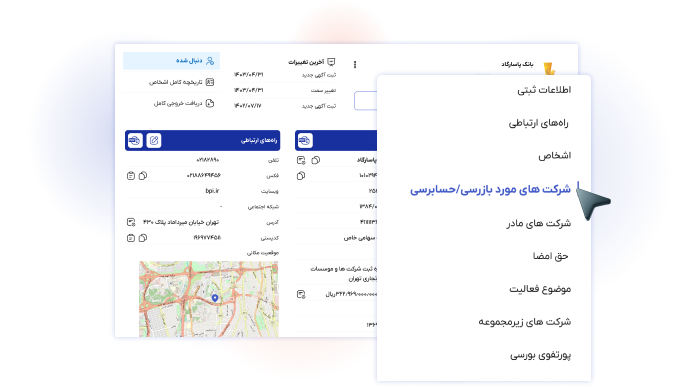Click the capital amount in ریال
The image size is (694, 388).
coord(351,294)
